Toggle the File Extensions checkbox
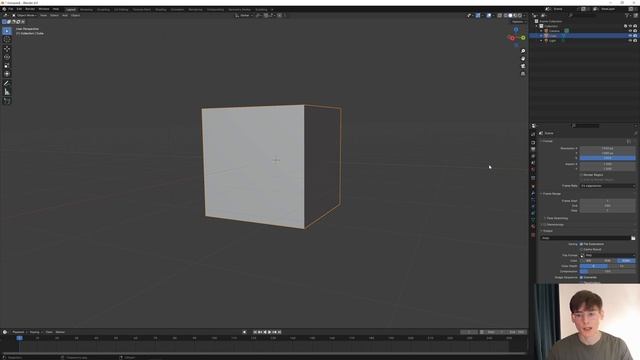640x360 pixels. [x=581, y=244]
